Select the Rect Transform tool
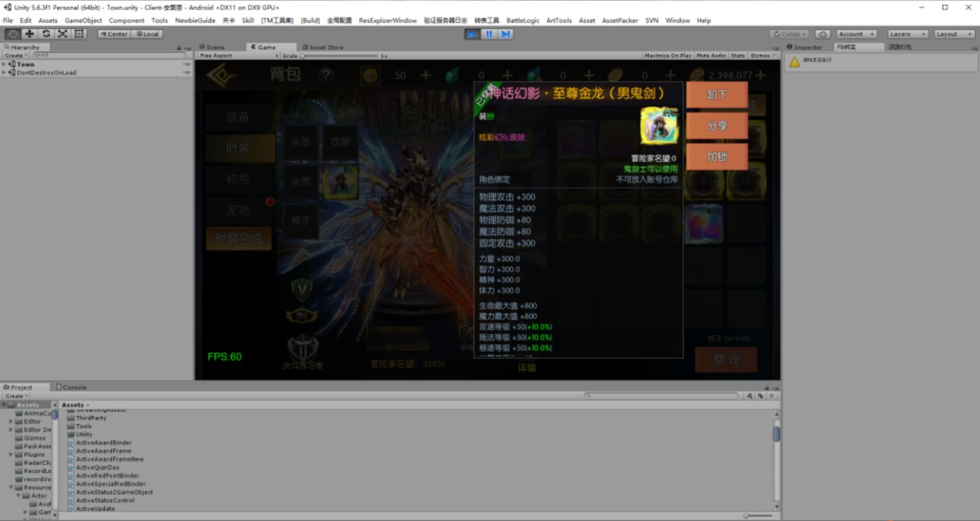Viewport: 980px width, 521px height. point(79,34)
